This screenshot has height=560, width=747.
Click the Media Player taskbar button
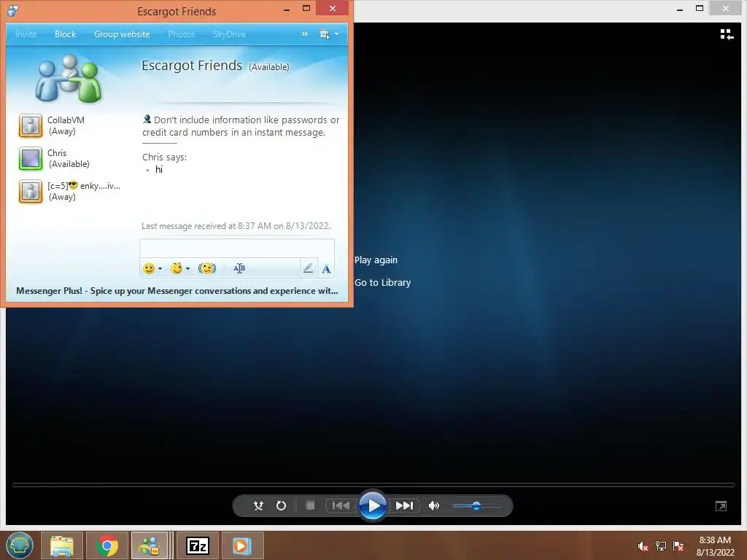coord(242,545)
